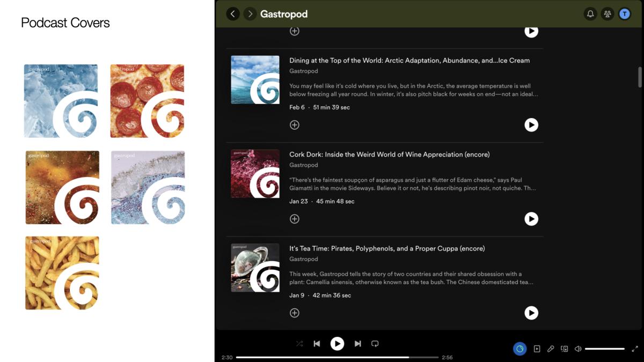Screen dimensions: 644x362
Task: Mute the volume speaker icon
Action: coord(578,349)
